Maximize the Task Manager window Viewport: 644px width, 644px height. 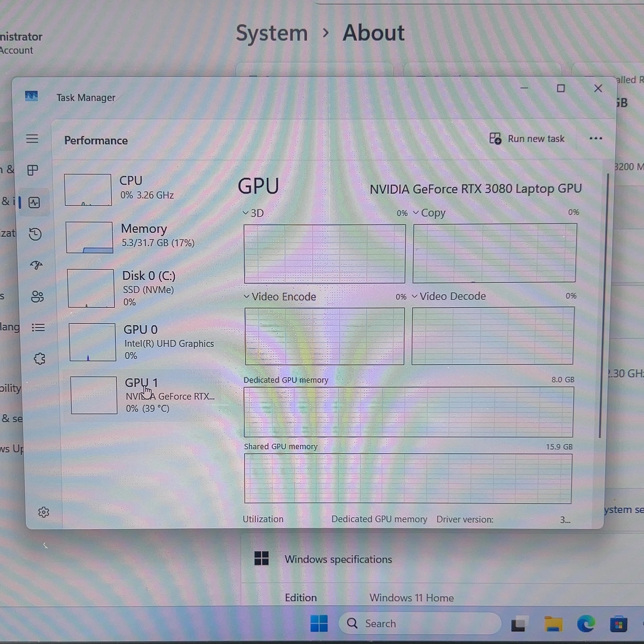click(x=561, y=88)
